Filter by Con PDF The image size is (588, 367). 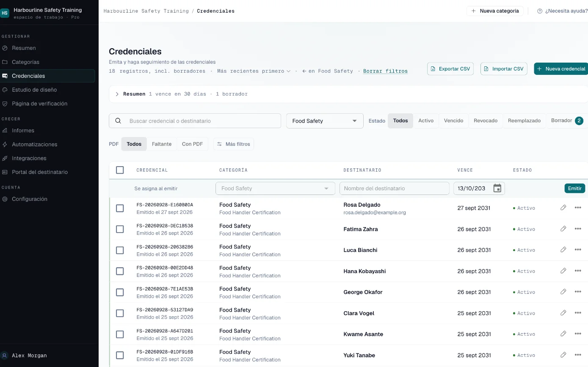click(192, 144)
